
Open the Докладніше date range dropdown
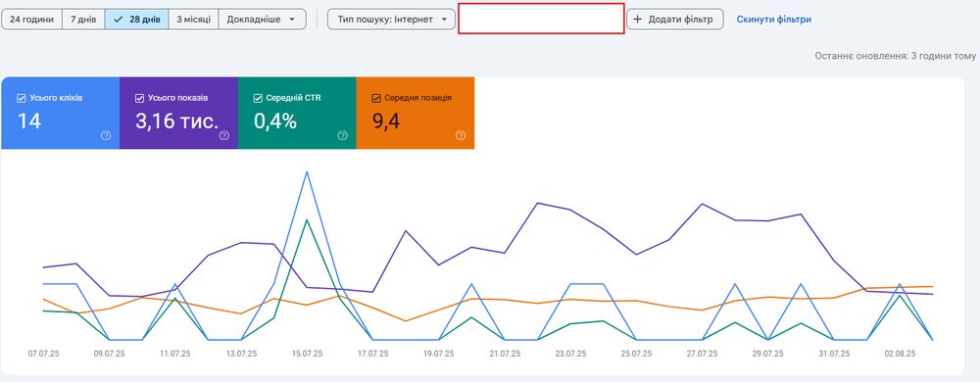[262, 20]
